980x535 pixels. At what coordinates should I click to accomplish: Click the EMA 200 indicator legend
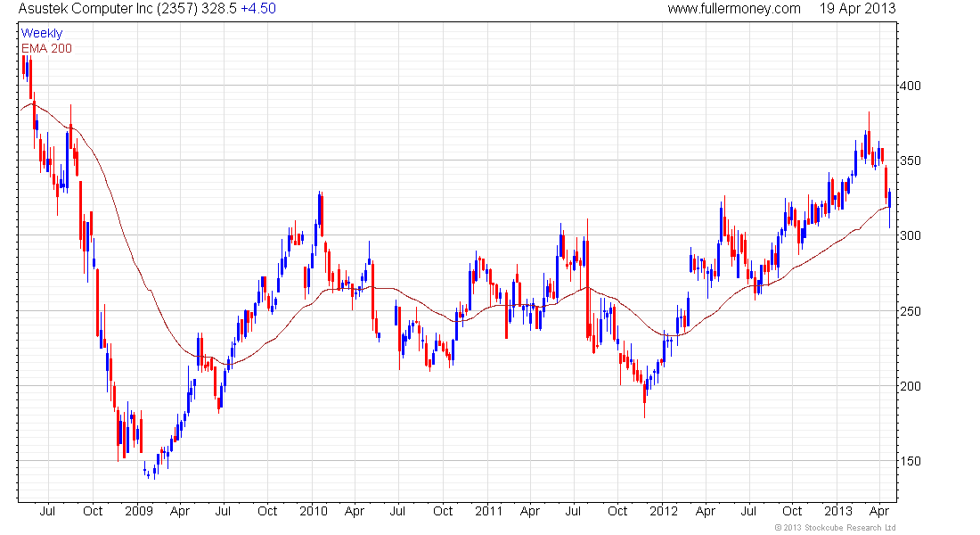[x=46, y=48]
